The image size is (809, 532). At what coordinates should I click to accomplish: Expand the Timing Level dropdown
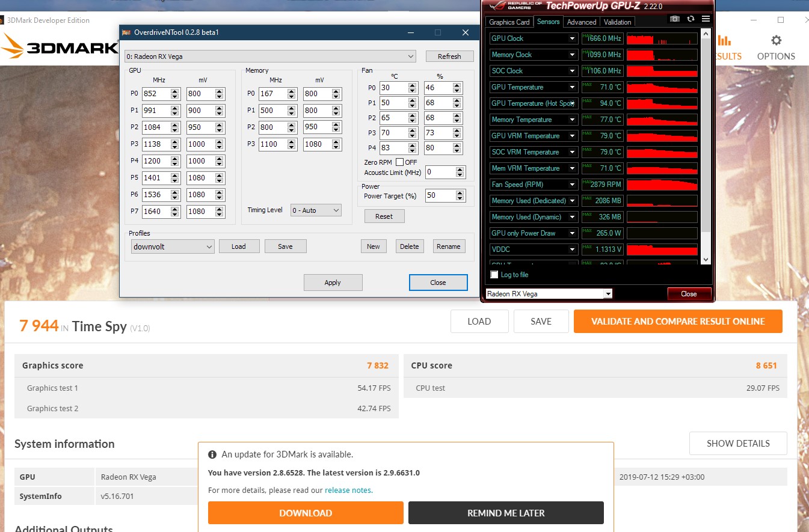pyautogui.click(x=316, y=210)
